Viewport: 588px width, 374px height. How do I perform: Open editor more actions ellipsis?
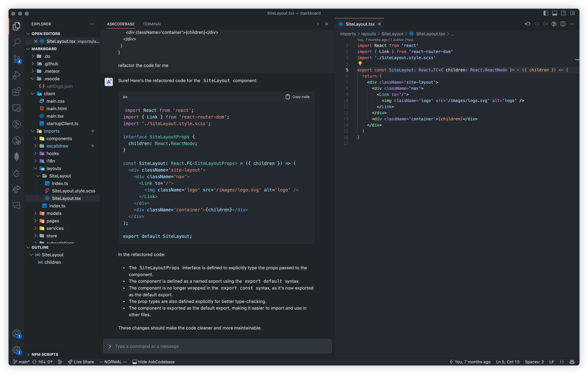click(x=572, y=24)
